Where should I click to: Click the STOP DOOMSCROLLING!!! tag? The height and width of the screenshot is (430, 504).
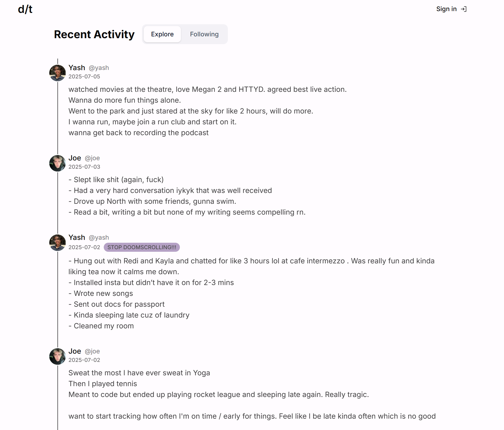tap(142, 247)
